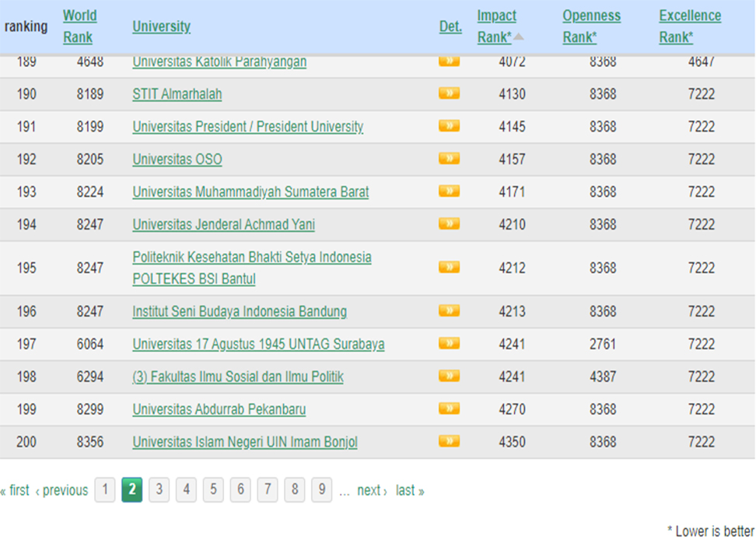
Task: Open Universitas 17 Agustus 1945 UNTAG Surabaya
Action: pyautogui.click(x=258, y=344)
